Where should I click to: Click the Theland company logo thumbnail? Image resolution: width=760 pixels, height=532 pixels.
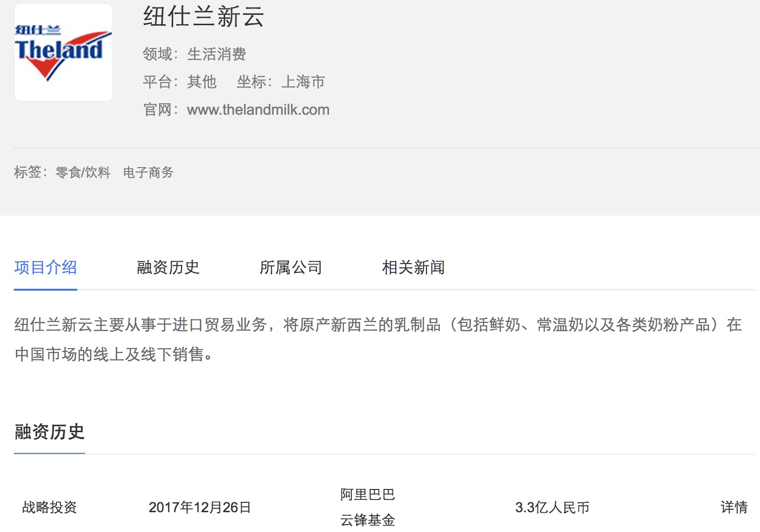63,52
